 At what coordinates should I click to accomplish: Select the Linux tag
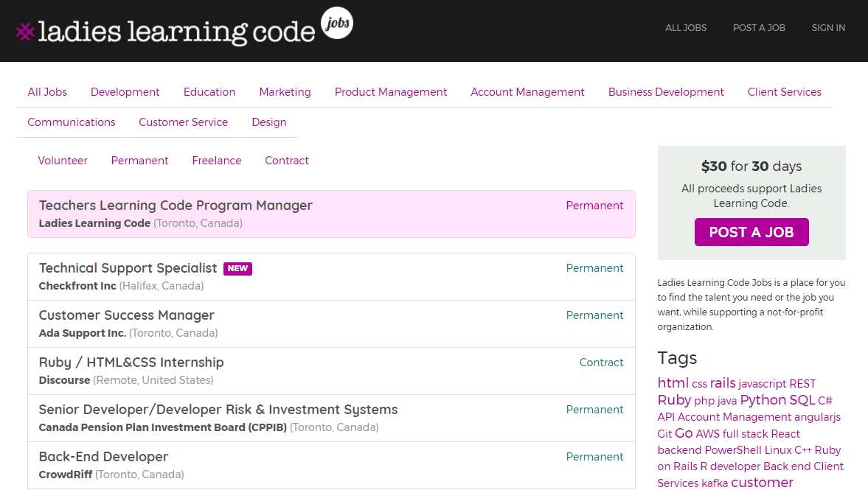coord(778,451)
